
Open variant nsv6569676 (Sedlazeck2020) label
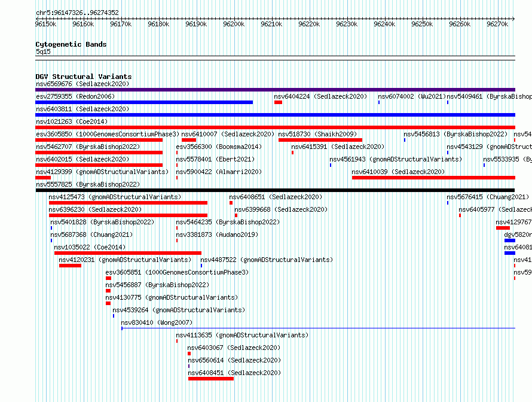[x=82, y=84]
